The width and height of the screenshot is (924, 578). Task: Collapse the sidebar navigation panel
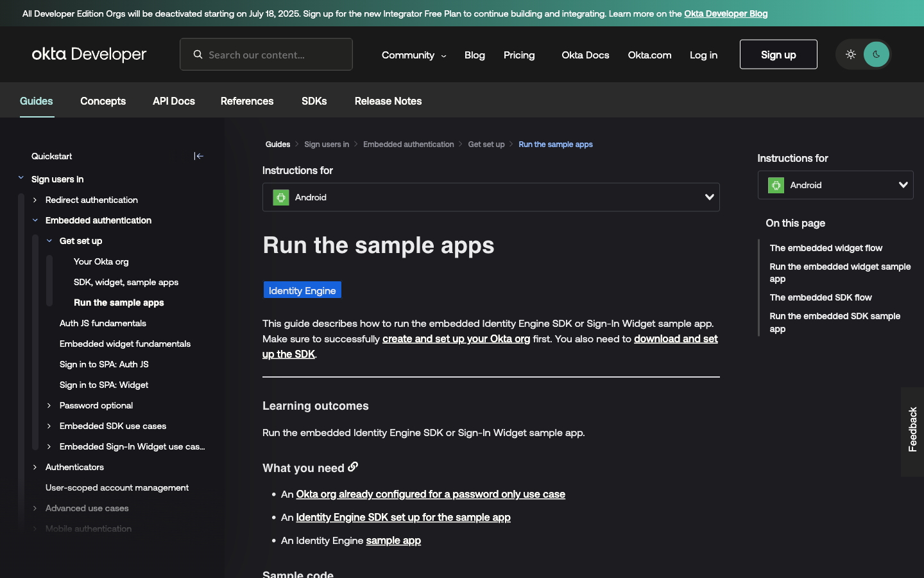tap(199, 156)
